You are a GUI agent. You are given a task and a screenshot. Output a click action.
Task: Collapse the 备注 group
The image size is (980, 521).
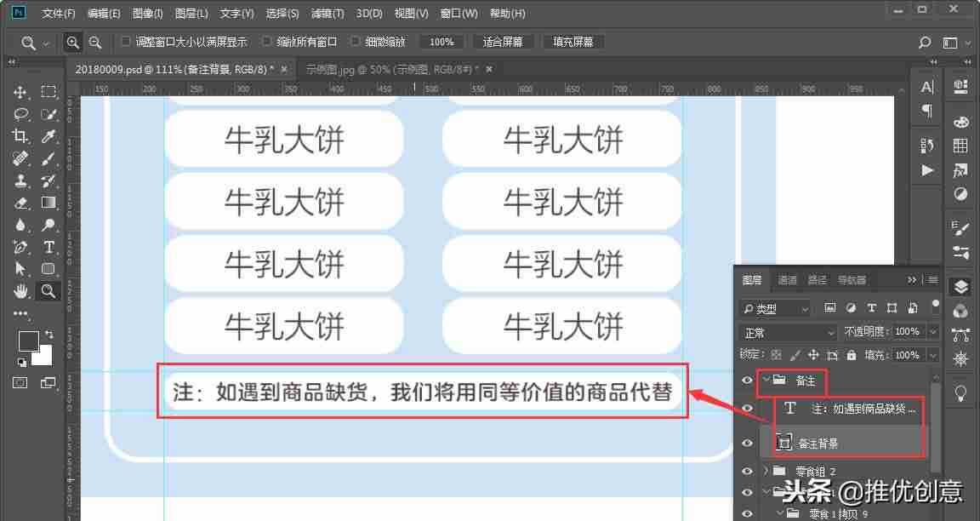coord(766,380)
